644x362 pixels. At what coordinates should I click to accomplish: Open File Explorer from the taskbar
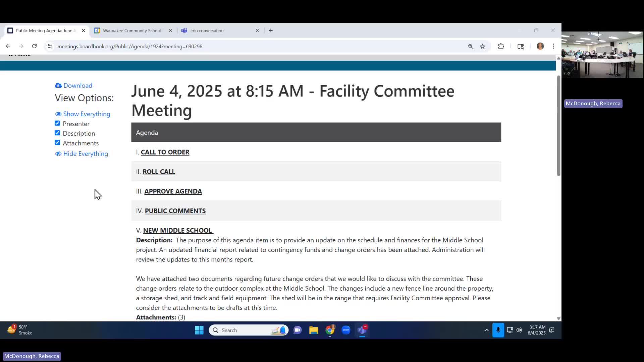click(314, 330)
